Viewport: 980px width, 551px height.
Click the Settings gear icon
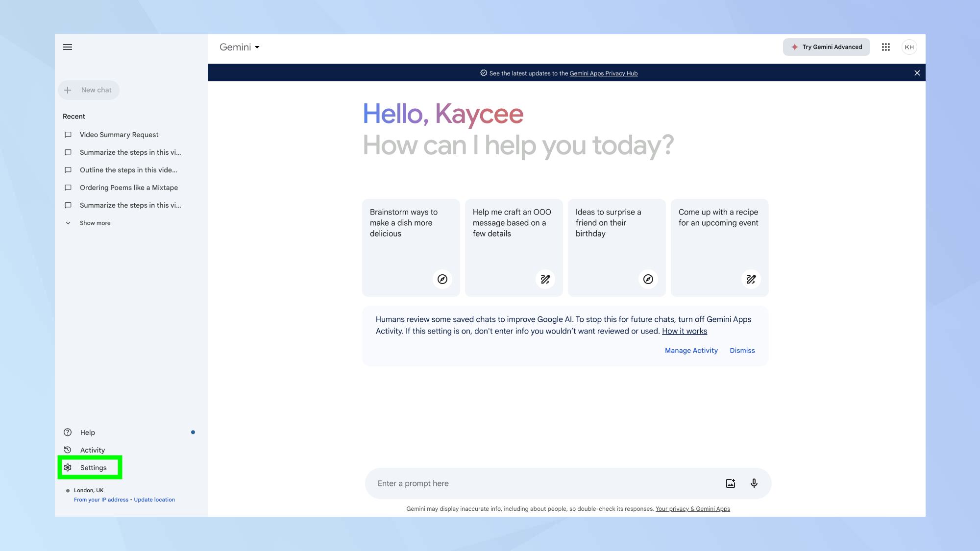tap(67, 468)
